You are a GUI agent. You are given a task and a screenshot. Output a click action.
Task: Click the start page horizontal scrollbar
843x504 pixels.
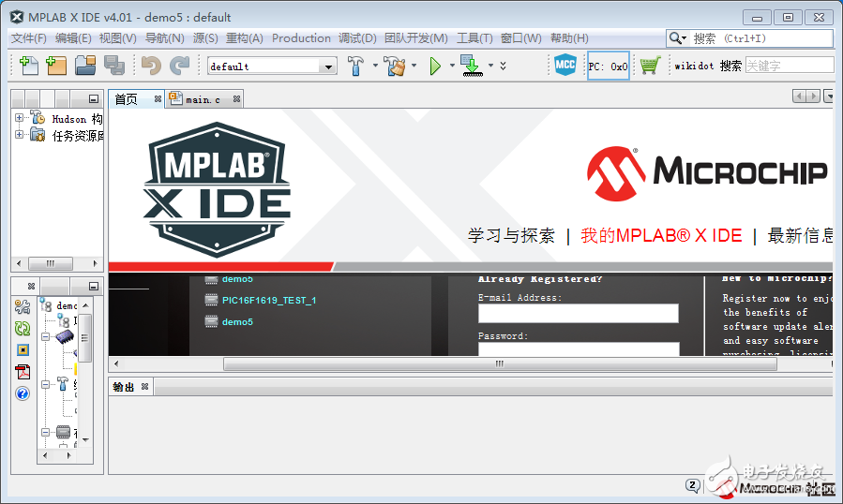click(499, 363)
